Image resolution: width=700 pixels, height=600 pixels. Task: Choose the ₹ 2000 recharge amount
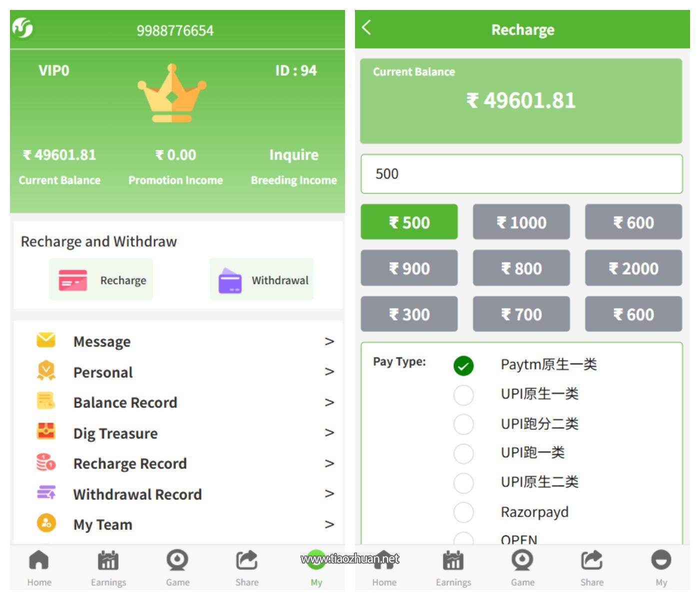point(633,268)
